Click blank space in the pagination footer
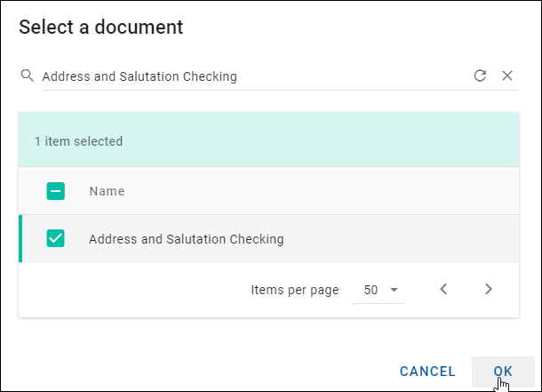 point(133,290)
